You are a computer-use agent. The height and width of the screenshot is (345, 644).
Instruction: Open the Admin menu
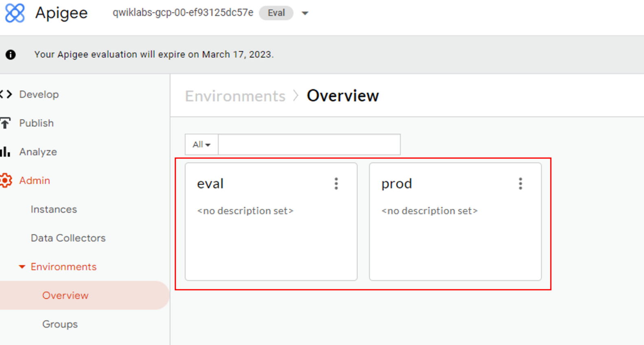point(34,180)
